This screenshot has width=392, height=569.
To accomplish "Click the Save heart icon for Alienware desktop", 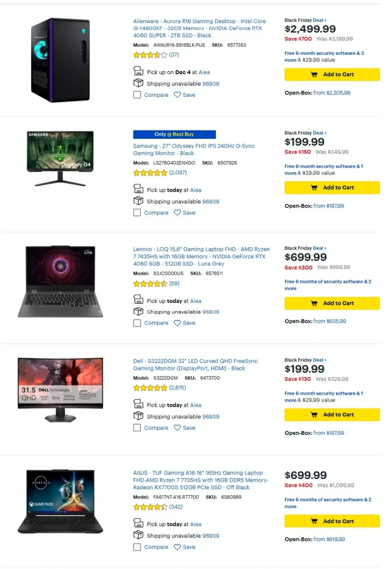I will (x=177, y=95).
